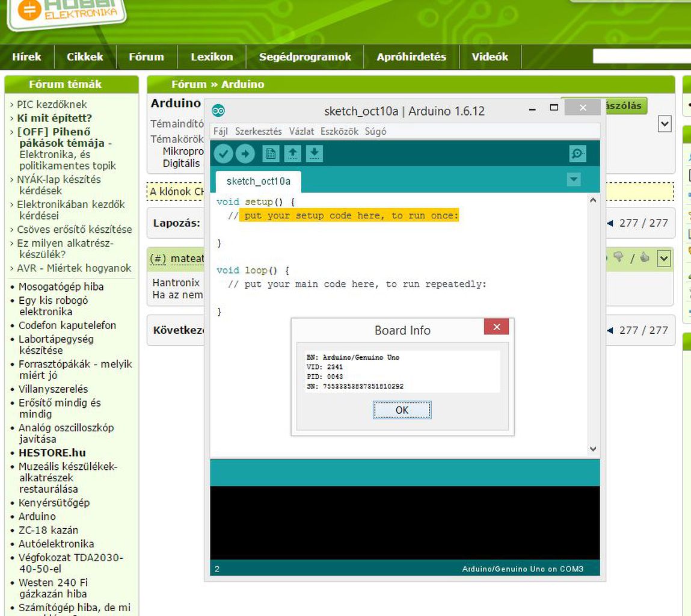Viewport: 691px width, 616px height.
Task: Open Codefon kaputelefon topic
Action: 67,325
